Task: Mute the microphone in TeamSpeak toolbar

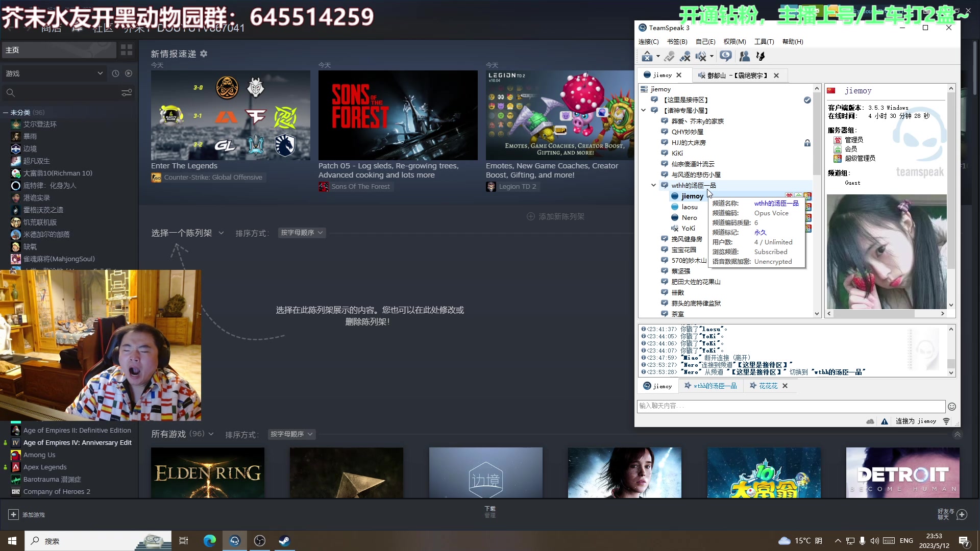Action: click(685, 56)
